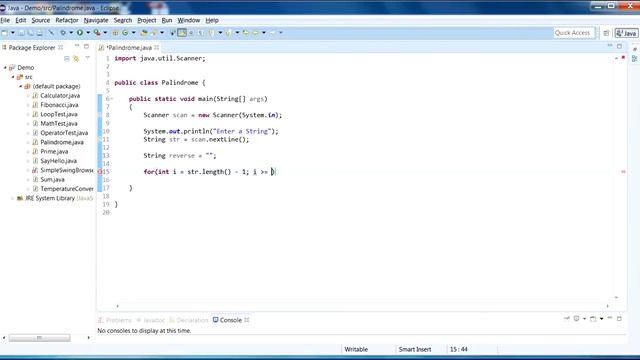
Task: Click Open Console dropdown in Console view
Action: point(601,319)
